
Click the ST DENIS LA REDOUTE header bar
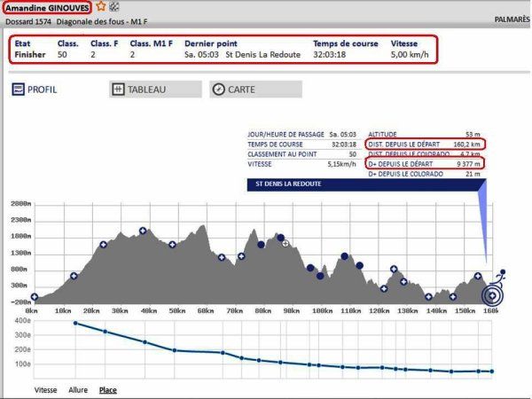click(365, 184)
